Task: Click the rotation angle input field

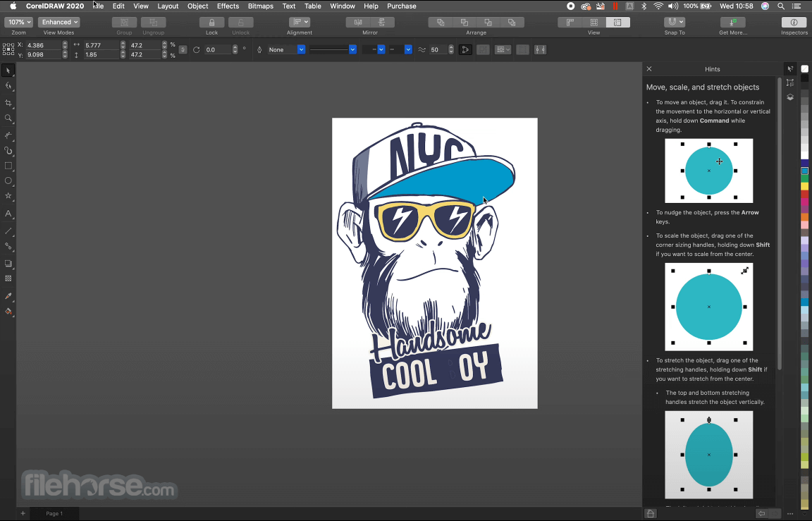Action: (217, 50)
